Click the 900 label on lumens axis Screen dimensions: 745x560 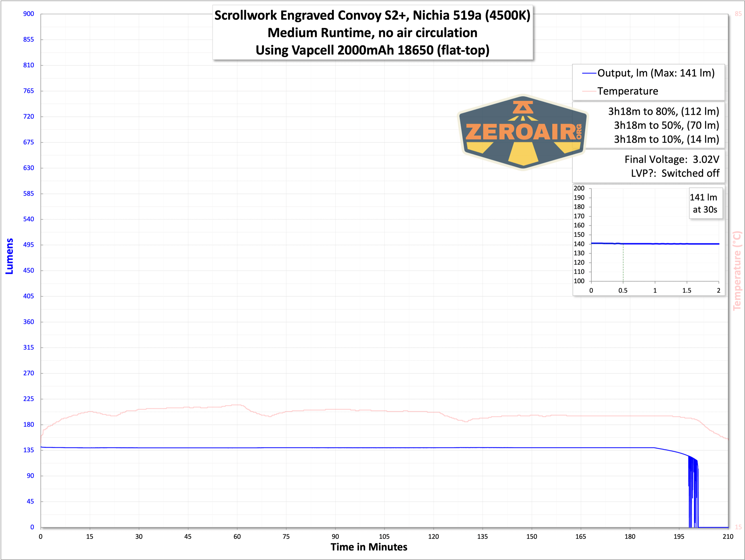point(29,14)
